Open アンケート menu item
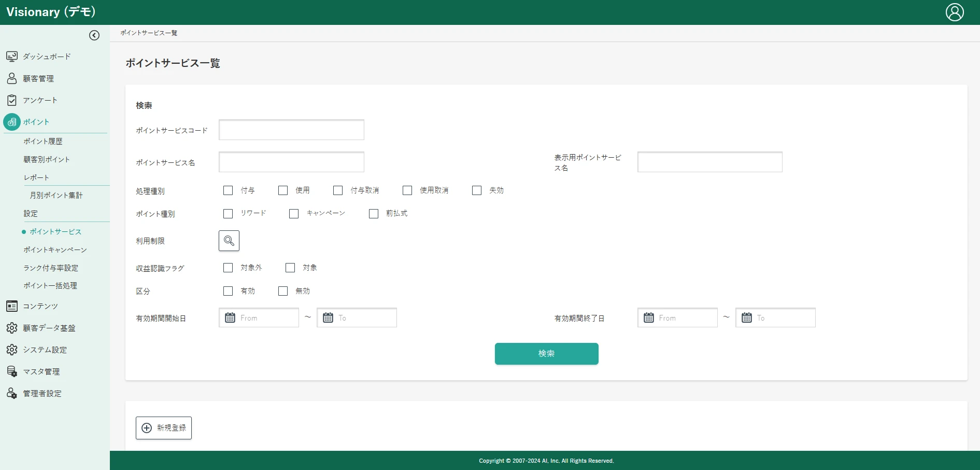The image size is (980, 470). (x=40, y=100)
